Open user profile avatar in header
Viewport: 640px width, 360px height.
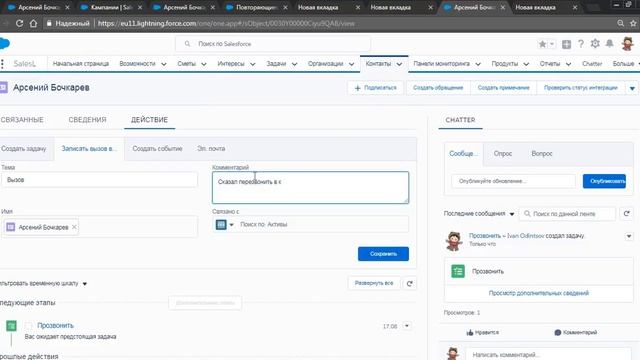point(627,44)
